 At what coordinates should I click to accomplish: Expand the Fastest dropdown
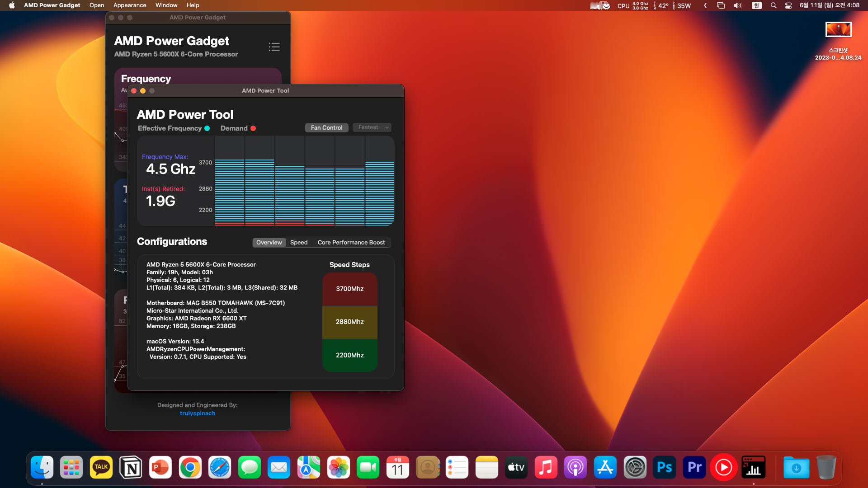(372, 127)
